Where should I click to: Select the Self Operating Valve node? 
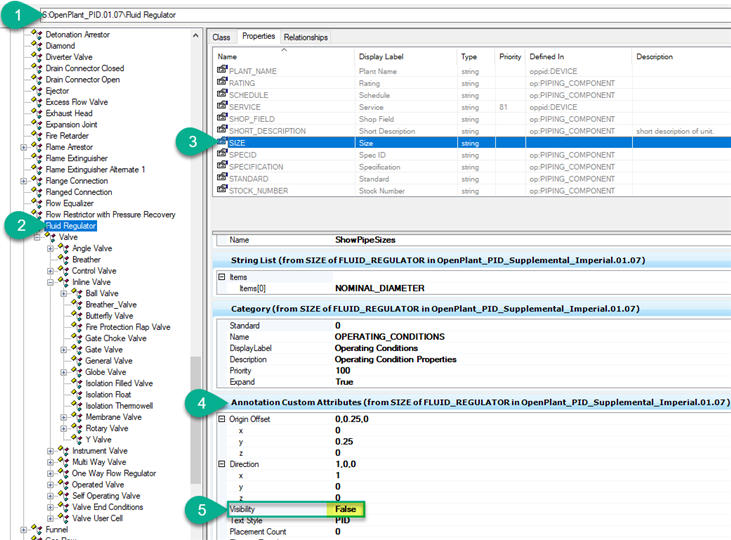(x=106, y=496)
